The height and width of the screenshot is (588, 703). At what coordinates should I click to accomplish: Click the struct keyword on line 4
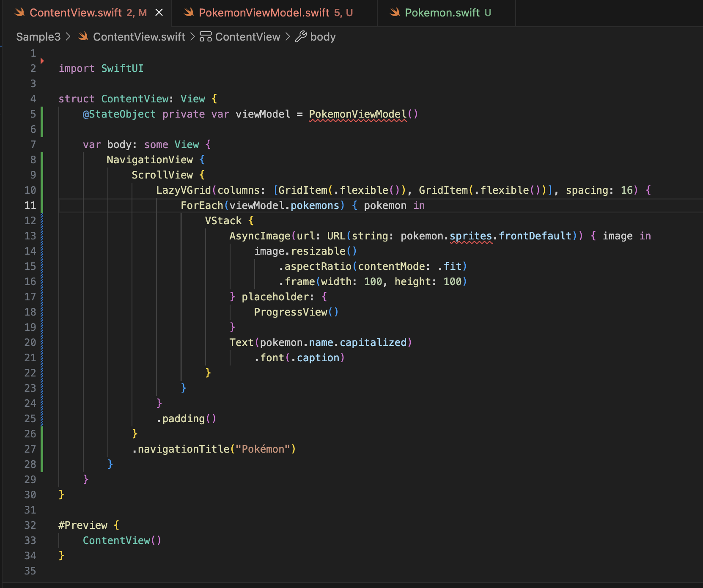tap(77, 99)
